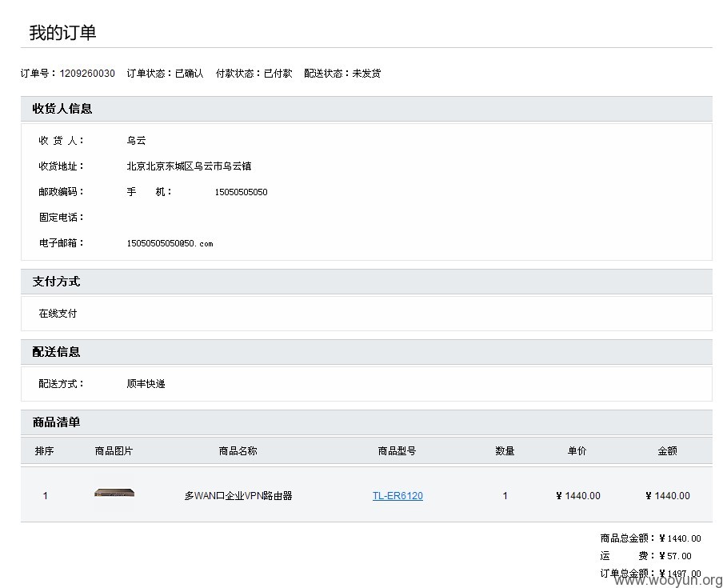Click the product name 多WAN口企业VPN路由器
Screen dimensions: 723x588
coord(238,496)
